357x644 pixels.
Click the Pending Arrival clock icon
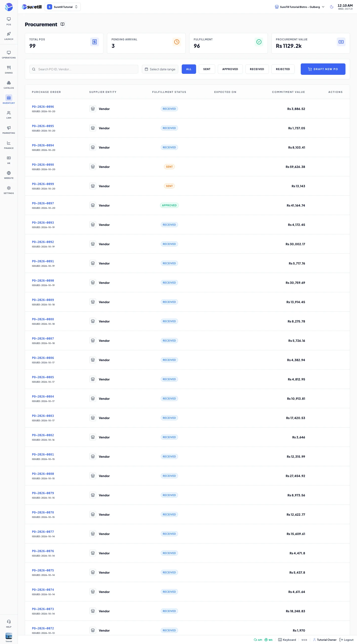click(x=177, y=42)
